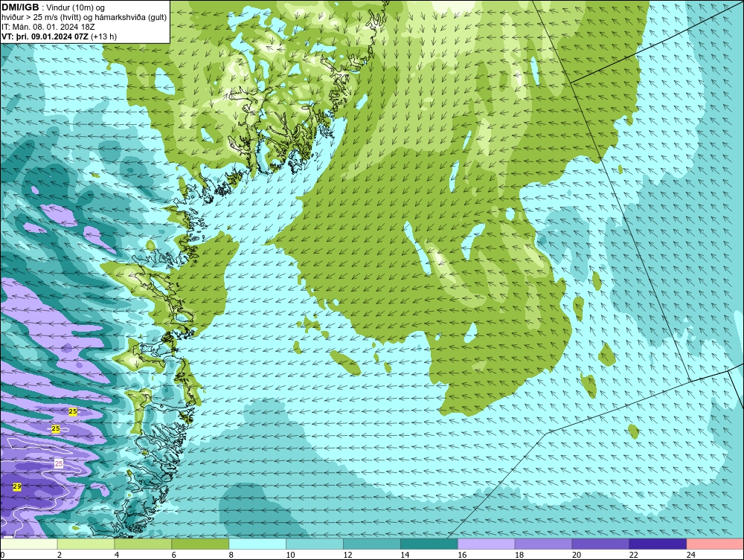Click the 14–16 m/s dark teal legend swatch

point(429,544)
